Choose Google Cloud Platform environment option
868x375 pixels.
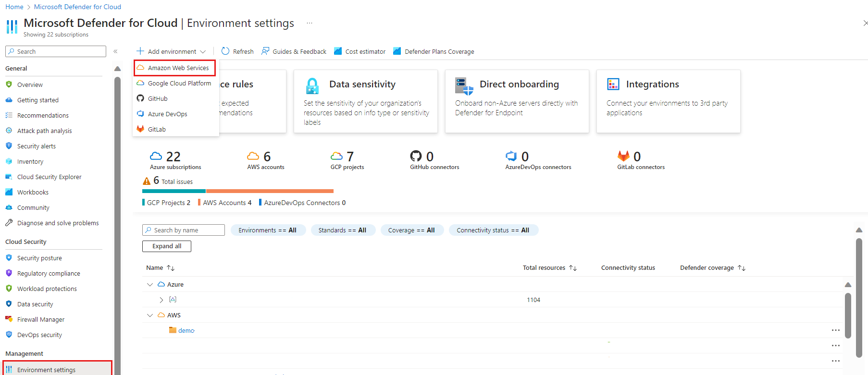point(179,84)
